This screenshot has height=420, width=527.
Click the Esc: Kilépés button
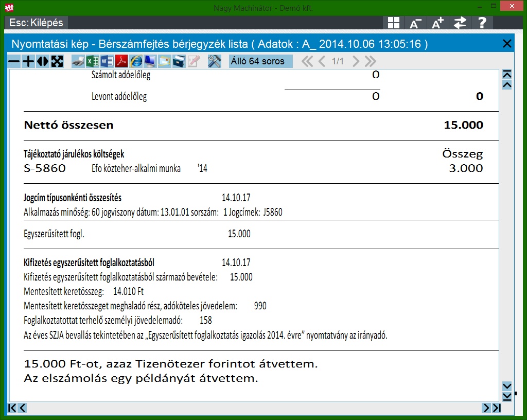point(36,23)
